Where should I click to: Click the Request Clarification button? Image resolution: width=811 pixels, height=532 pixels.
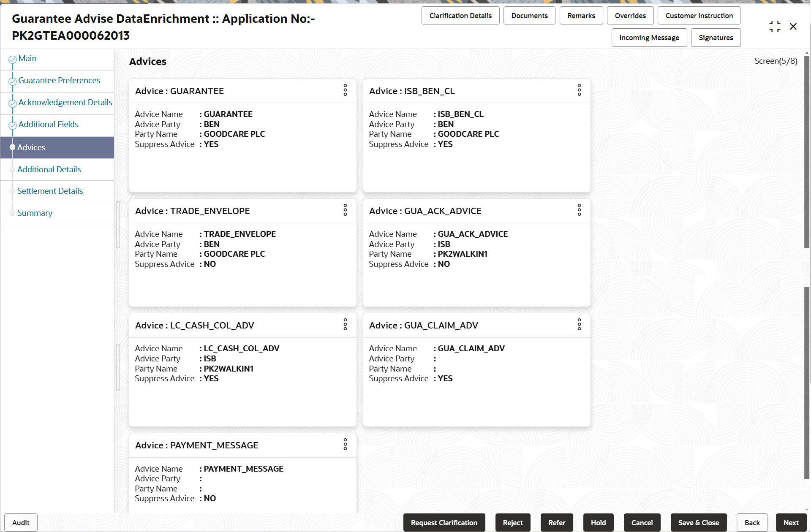point(444,523)
